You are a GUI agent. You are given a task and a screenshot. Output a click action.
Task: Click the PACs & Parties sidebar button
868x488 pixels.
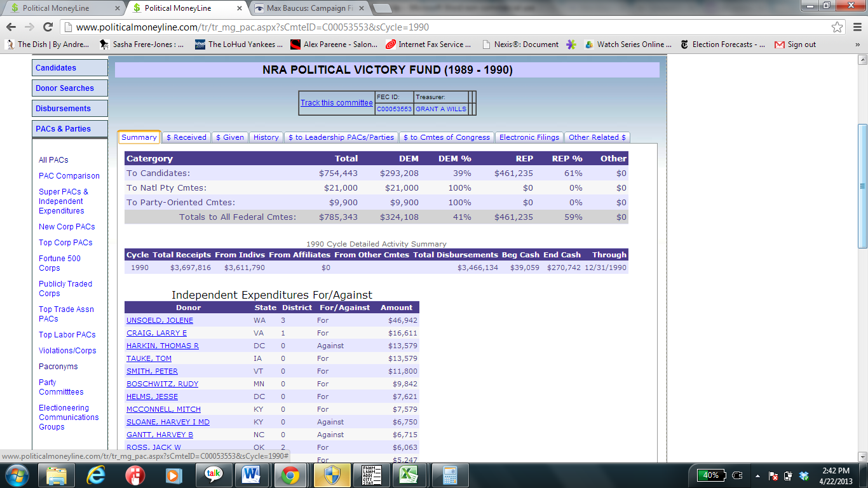click(70, 129)
